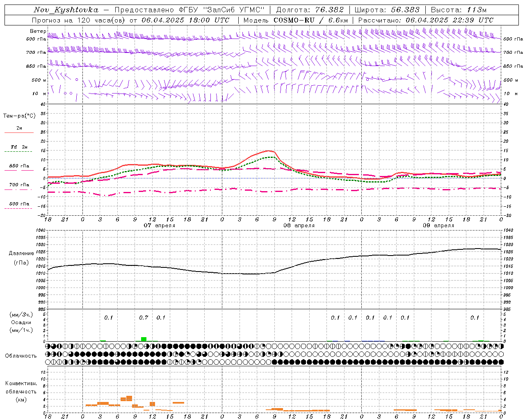Image resolution: width=525 pixels, height=420 pixels.
Task: Click the 500 гПа entry in temperature legend
Action: (x=19, y=204)
